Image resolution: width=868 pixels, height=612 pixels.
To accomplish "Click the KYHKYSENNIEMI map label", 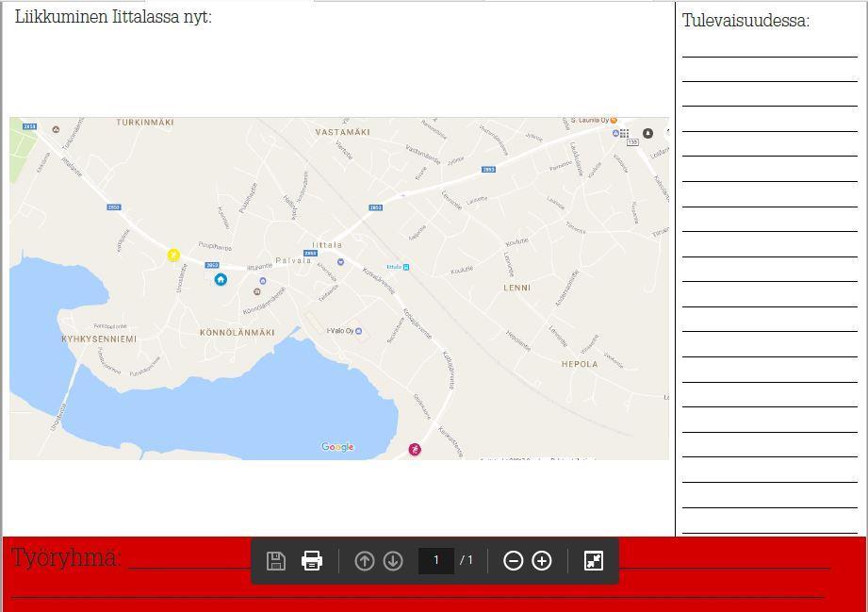I will 99,339.
